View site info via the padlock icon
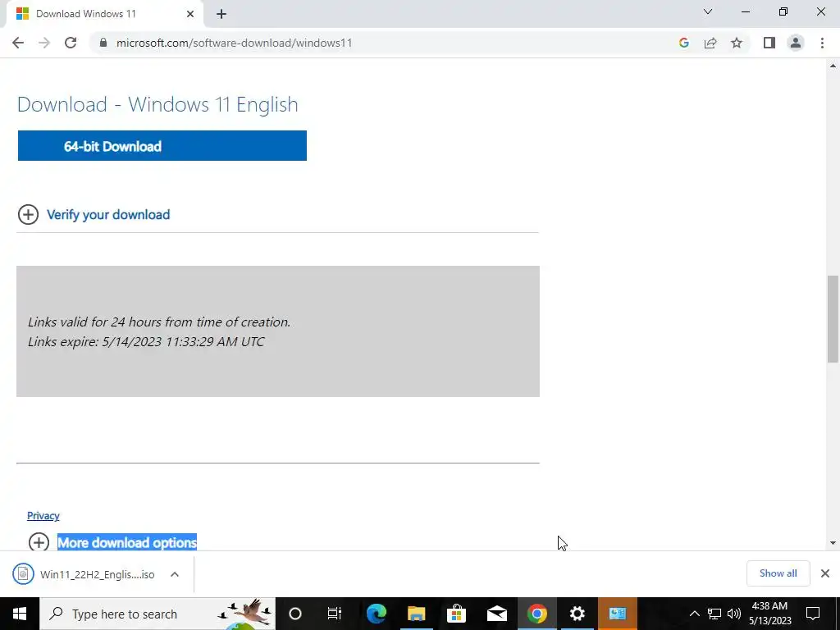 tap(103, 43)
